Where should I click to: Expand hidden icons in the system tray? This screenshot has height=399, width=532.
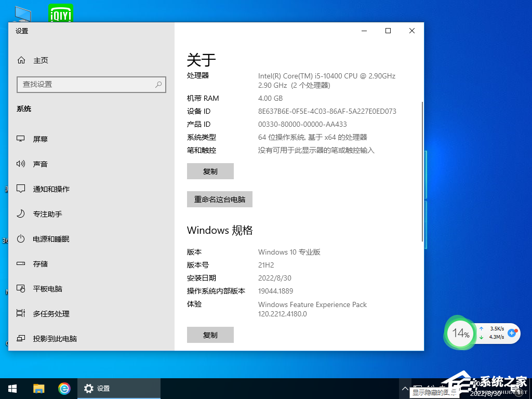point(405,388)
